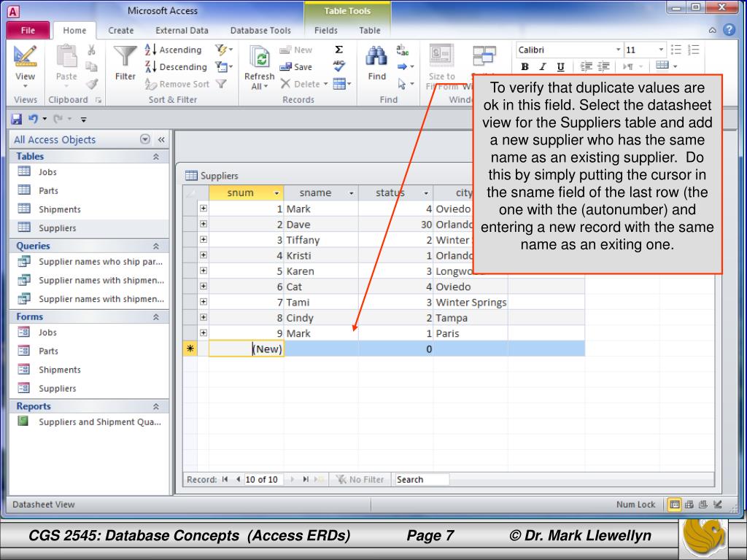This screenshot has width=747, height=560.
Task: Switch to Database Tools tab
Action: 260,30
